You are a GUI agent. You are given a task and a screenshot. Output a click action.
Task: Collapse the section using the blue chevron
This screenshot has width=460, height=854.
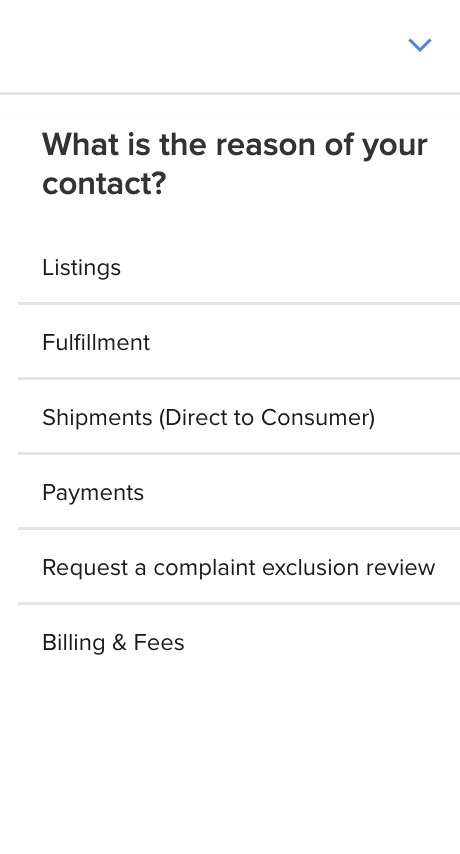click(420, 45)
